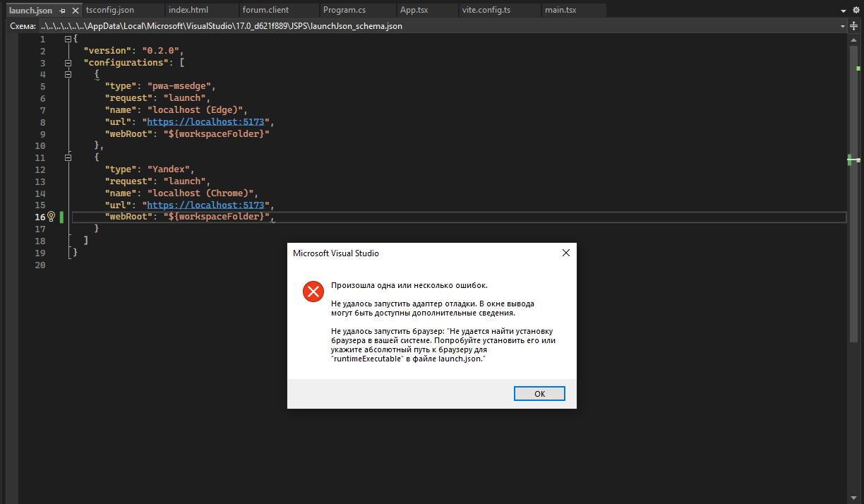Open the document tab settings gear

(x=857, y=11)
